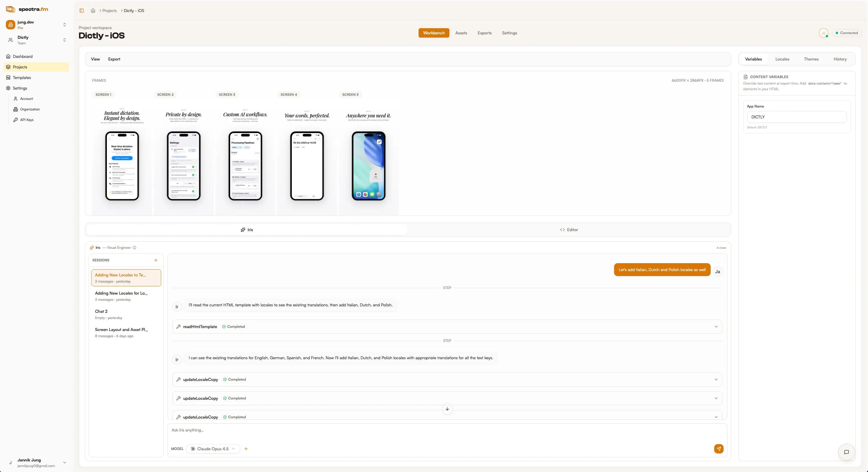Screen dimensions: 868x472
Task: Send message with orange paper plane button
Action: coord(718,449)
